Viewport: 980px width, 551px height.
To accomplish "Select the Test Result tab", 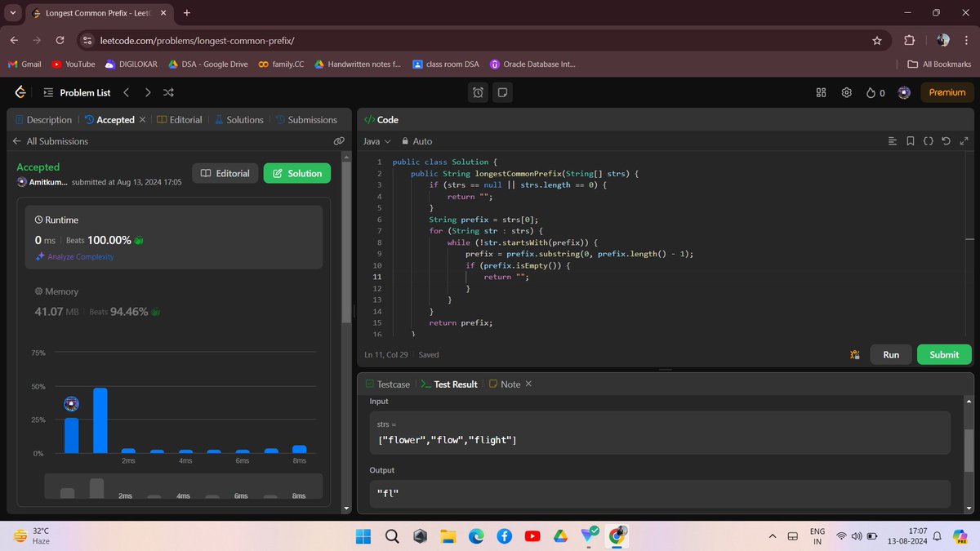I will coord(449,384).
